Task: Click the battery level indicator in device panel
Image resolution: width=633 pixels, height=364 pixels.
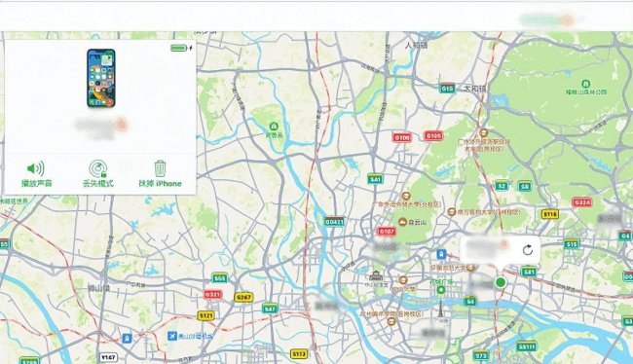Action: (x=178, y=48)
